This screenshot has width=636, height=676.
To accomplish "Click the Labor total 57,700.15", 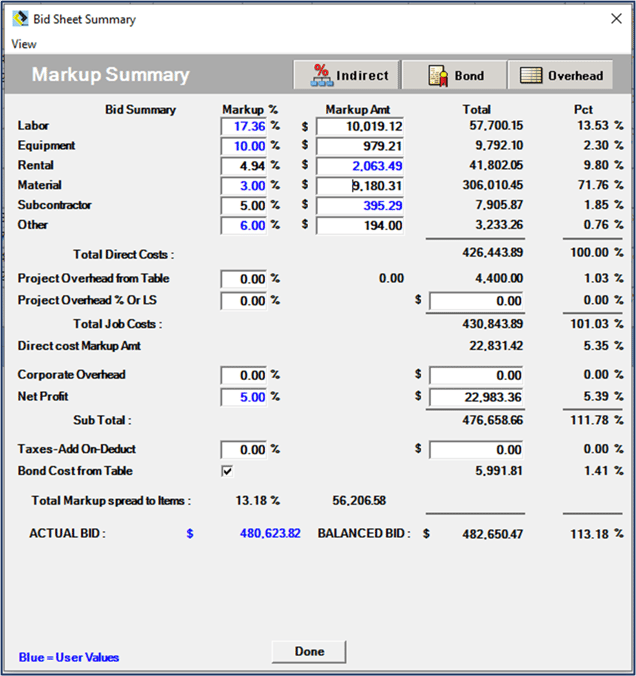I will pos(496,125).
